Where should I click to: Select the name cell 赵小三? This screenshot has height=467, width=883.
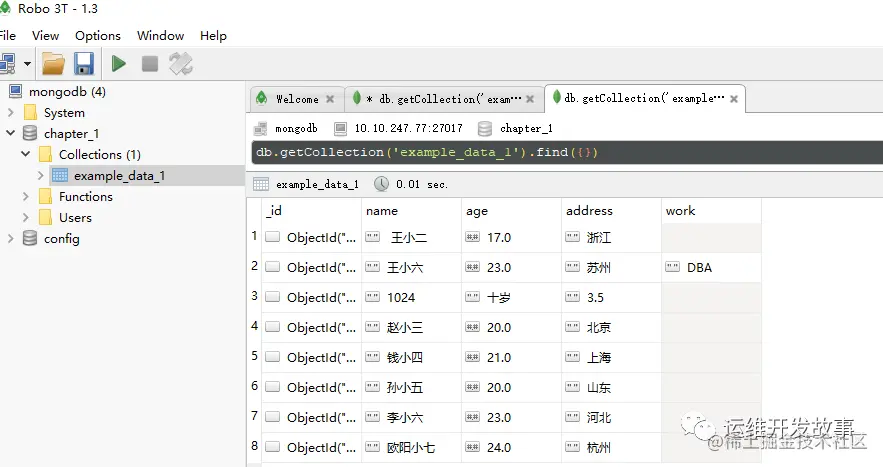click(411, 327)
